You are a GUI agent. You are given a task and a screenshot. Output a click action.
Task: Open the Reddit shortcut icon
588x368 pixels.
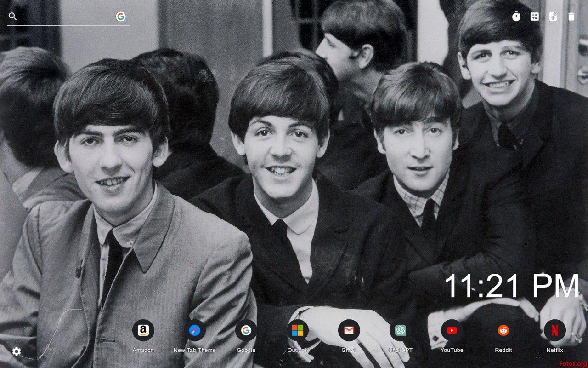[x=503, y=330]
